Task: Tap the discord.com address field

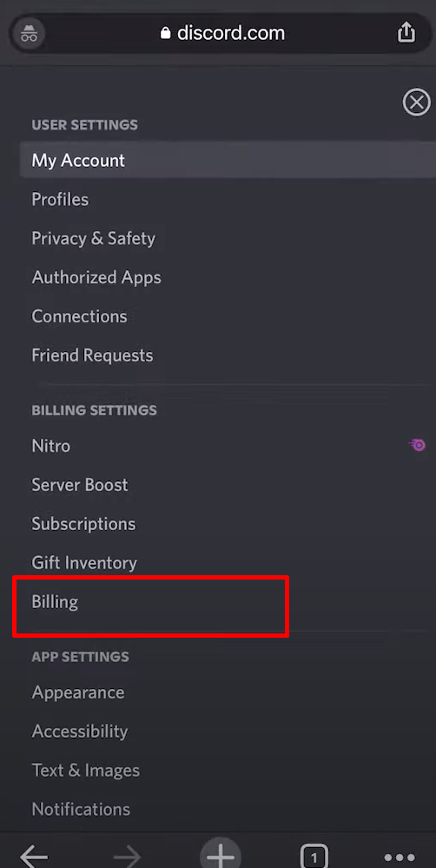Action: pyautogui.click(x=221, y=33)
